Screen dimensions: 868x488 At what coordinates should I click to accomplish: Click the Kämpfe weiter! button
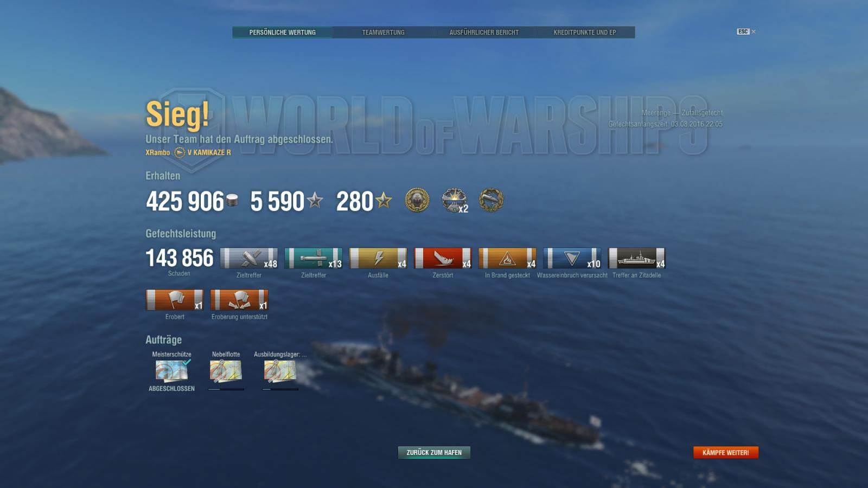click(x=726, y=452)
